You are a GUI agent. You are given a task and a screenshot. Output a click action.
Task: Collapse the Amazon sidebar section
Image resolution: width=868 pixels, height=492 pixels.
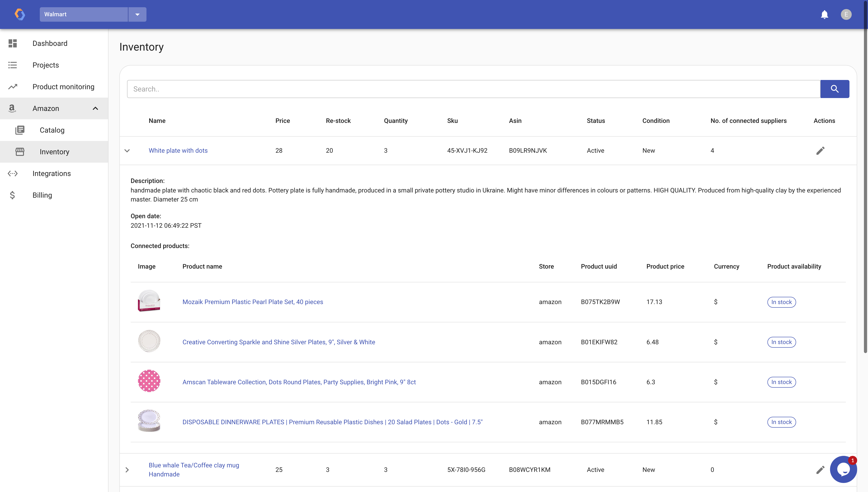point(95,108)
